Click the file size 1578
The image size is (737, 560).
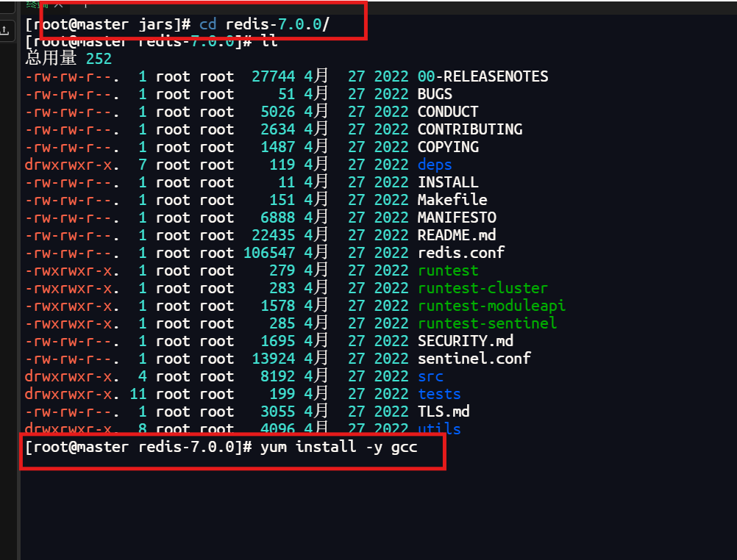(277, 306)
